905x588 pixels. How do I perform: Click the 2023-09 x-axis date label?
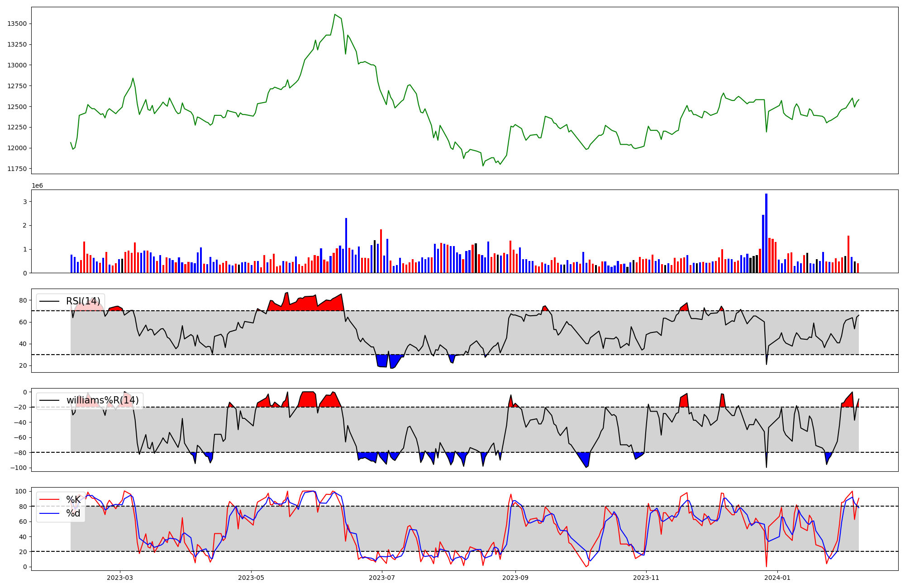pyautogui.click(x=515, y=578)
